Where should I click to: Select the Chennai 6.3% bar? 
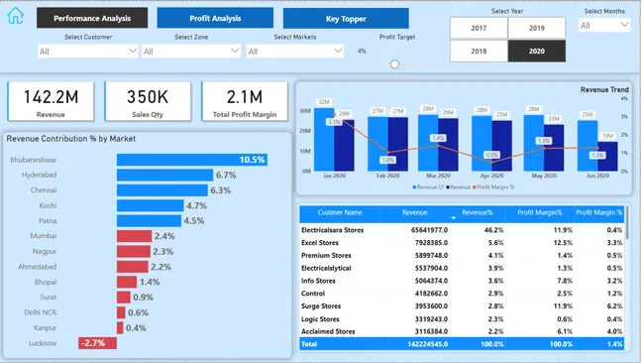161,190
